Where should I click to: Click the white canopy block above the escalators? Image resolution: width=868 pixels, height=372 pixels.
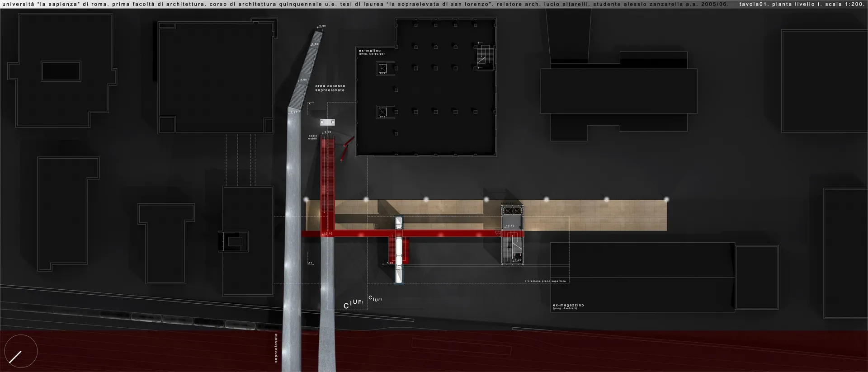tap(327, 122)
